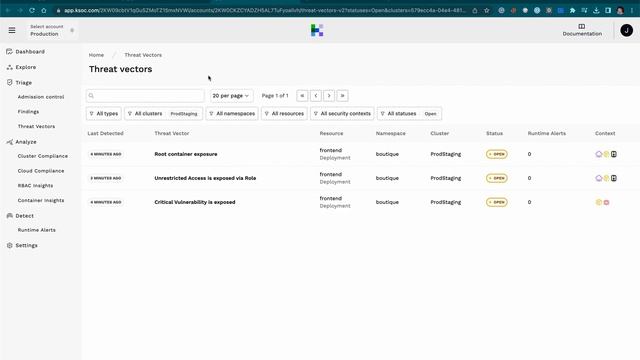
Task: Click purple context icon in Root container row
Action: click(599, 154)
